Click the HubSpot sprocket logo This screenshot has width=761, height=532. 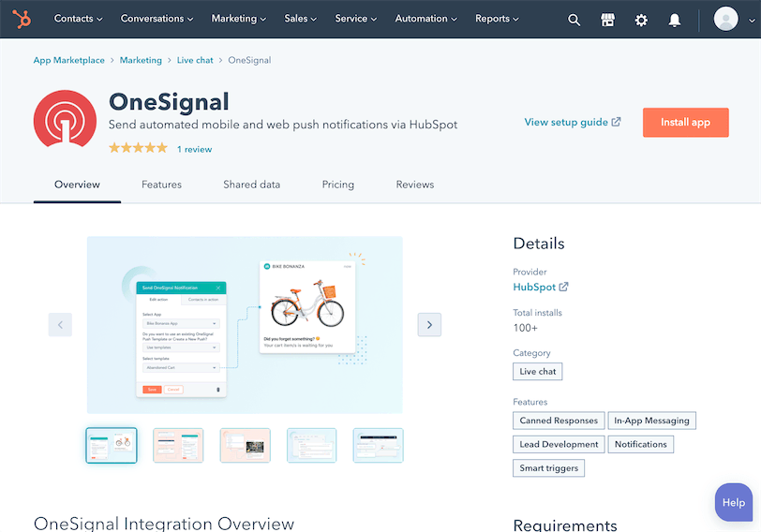pyautogui.click(x=22, y=19)
